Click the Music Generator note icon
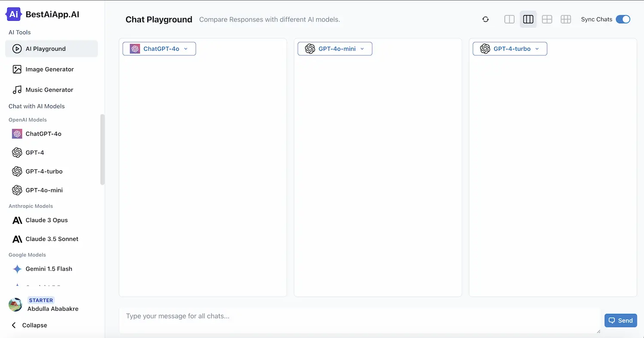This screenshot has height=338, width=644. (17, 90)
